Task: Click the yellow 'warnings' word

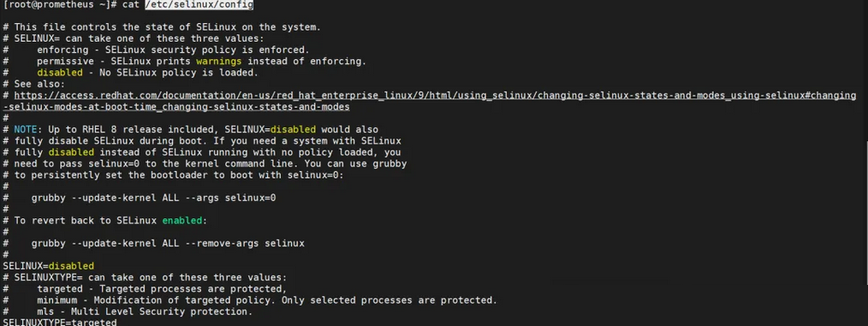Action: coord(218,61)
